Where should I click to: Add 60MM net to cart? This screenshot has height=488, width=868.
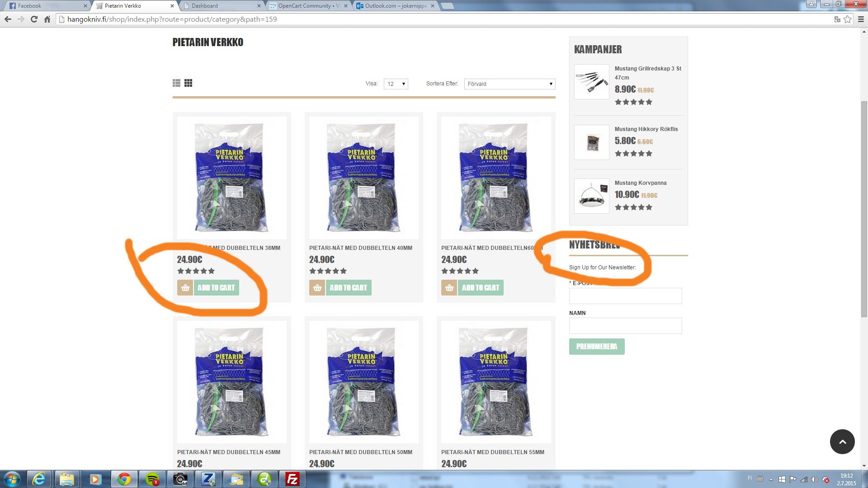pos(481,288)
